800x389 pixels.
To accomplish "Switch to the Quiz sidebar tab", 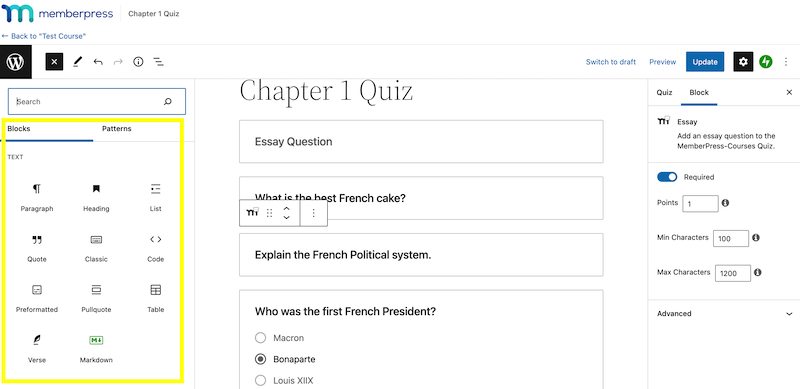I will click(664, 92).
